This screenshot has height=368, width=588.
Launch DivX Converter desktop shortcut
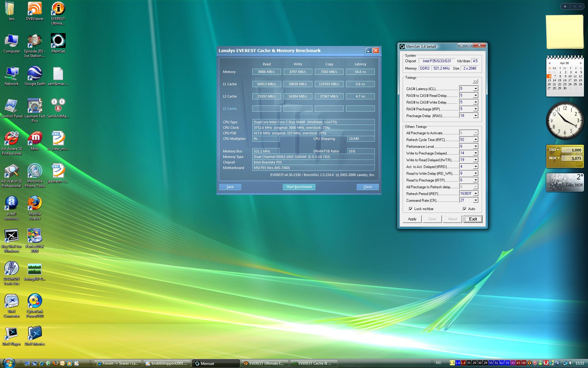[x=12, y=305]
